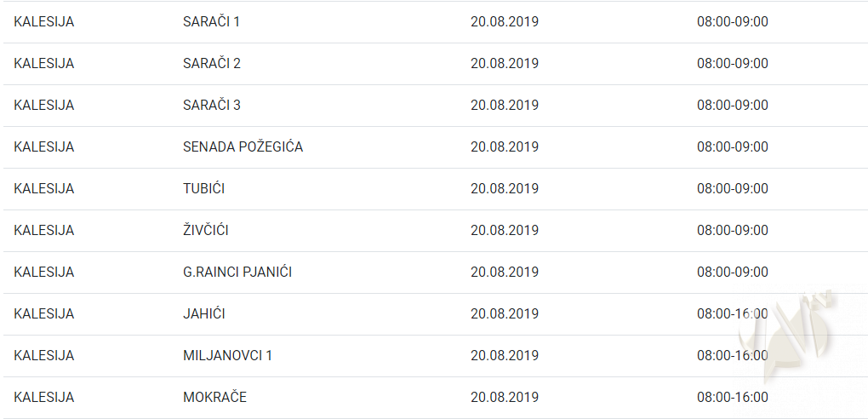Select the JAHIĆI location cell

tap(203, 313)
